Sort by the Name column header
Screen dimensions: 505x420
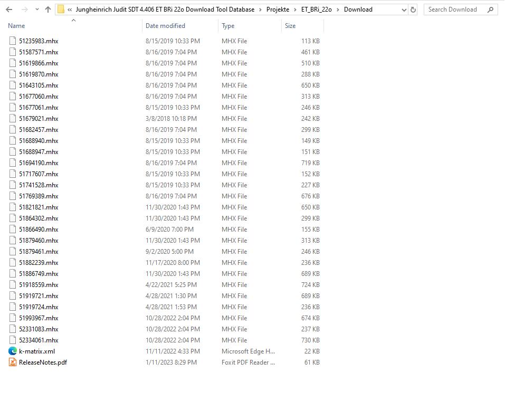click(16, 26)
